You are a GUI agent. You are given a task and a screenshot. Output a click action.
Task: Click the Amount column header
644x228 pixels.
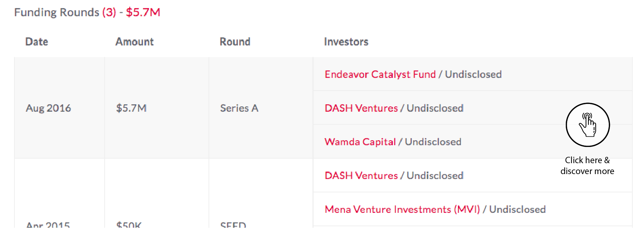pos(135,42)
